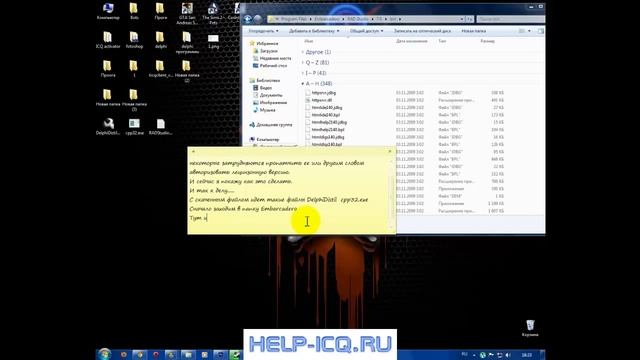The width and height of the screenshot is (640, 360).
Task: Open the GTA San Andreas desktop shortcut
Action: click(x=187, y=13)
